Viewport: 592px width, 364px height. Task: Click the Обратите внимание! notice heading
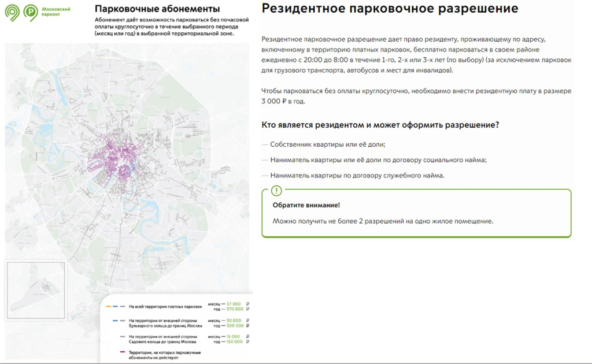pyautogui.click(x=306, y=205)
